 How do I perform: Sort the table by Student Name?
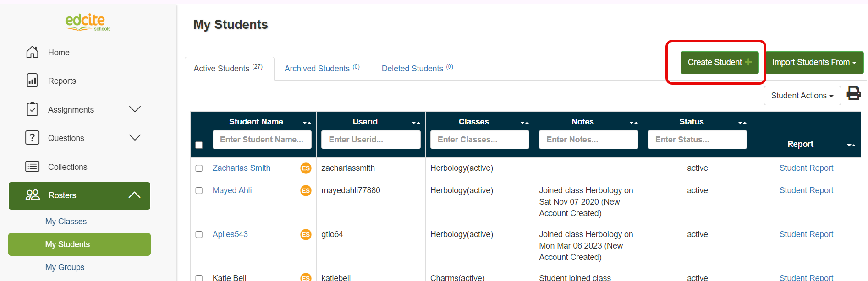(307, 122)
